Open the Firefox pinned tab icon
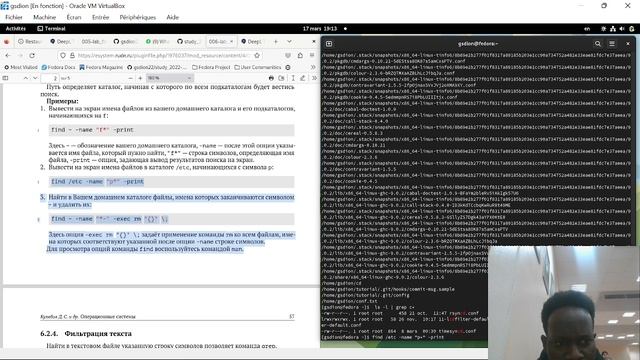The height and width of the screenshot is (360, 640). tap(7, 42)
